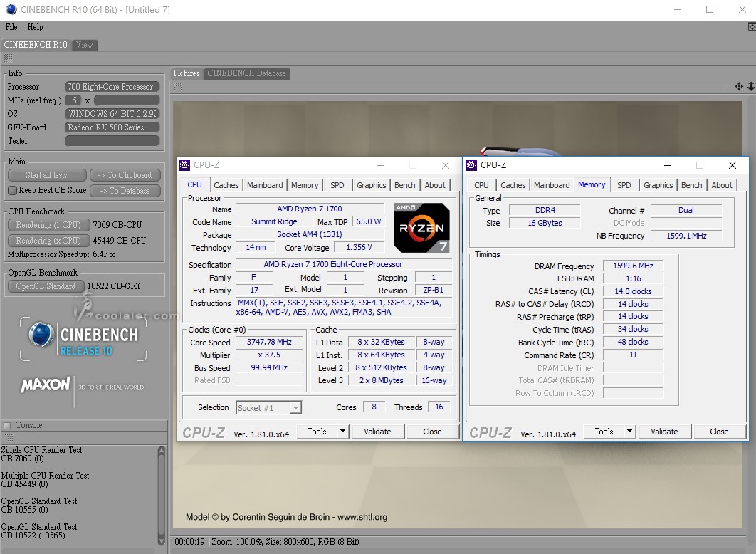Run the Rendering (x CPU) test
Screen dimensions: 756x554
[48, 241]
